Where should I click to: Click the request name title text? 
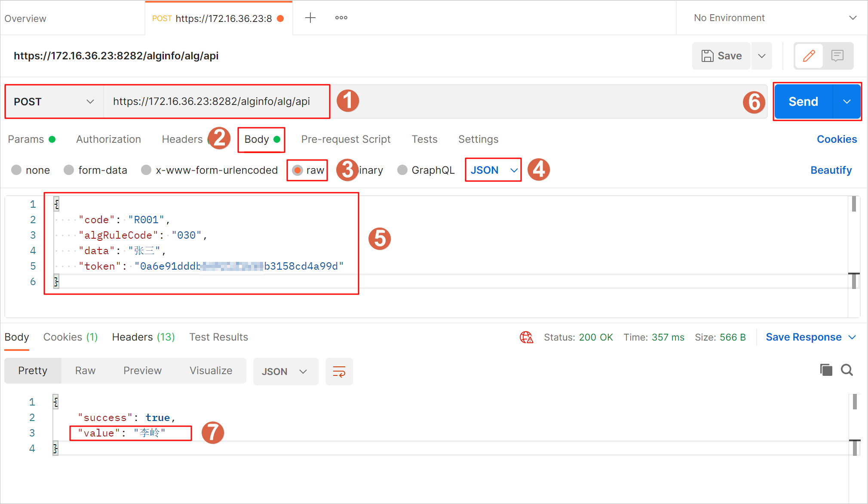116,56
